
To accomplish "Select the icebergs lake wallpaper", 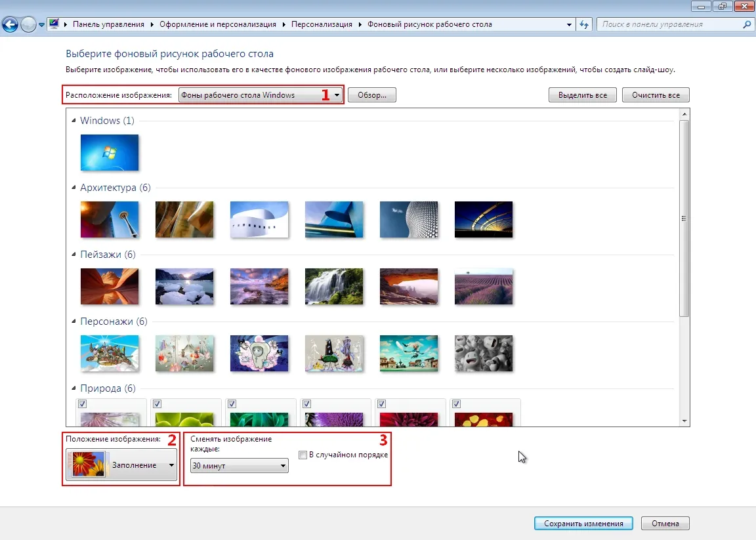I will [x=184, y=286].
